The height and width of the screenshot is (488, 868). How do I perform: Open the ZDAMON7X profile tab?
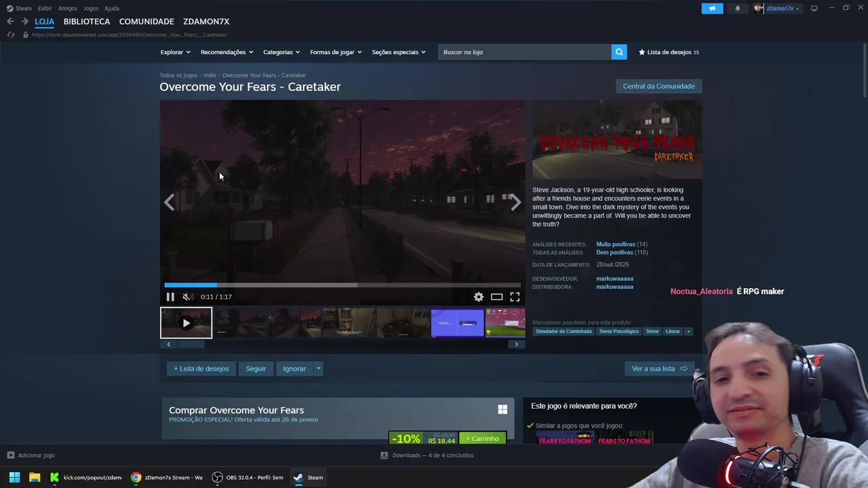point(206,22)
